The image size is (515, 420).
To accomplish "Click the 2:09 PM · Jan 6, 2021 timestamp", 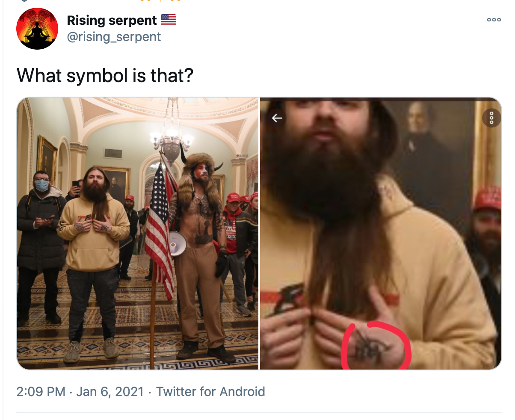I will (80, 391).
